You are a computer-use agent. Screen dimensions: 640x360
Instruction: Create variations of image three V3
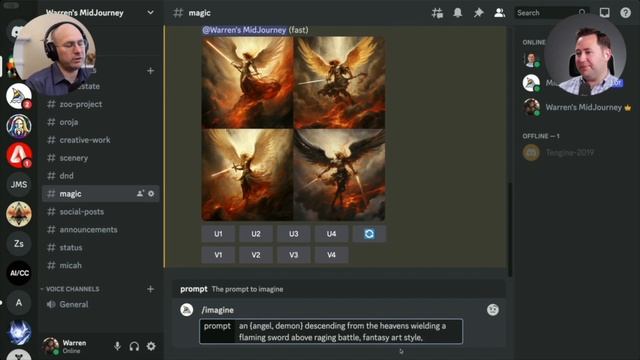[x=293, y=255]
